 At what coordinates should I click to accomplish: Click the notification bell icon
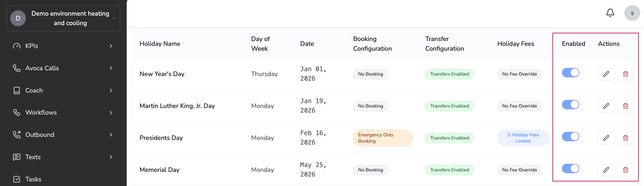point(610,13)
